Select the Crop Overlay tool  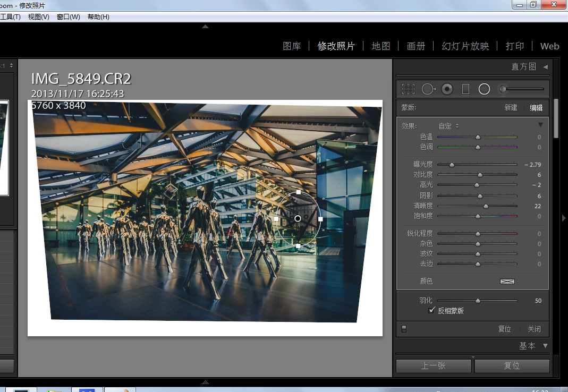point(408,89)
